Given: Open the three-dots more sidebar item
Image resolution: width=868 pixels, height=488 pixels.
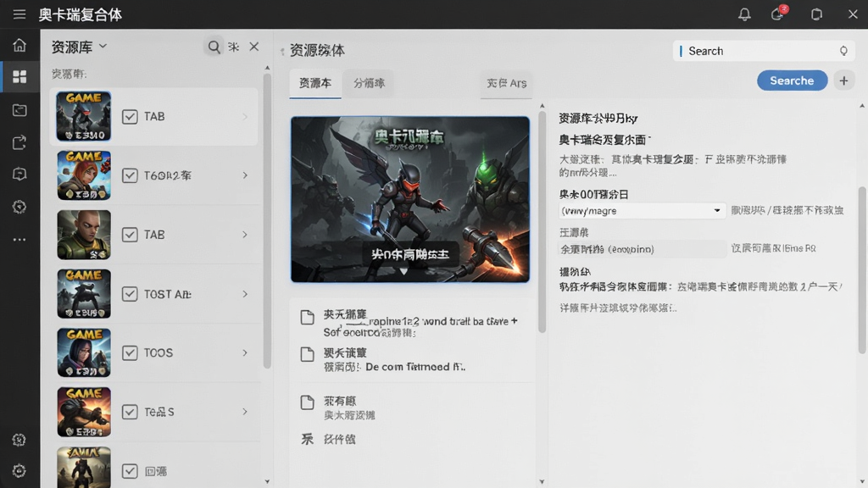Looking at the screenshot, I should tap(19, 240).
